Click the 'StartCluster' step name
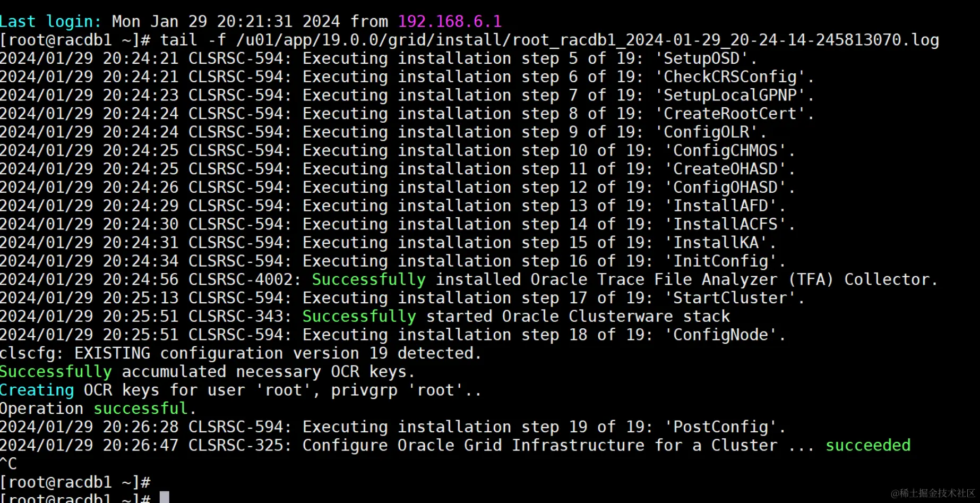The width and height of the screenshot is (980, 503). pos(730,298)
